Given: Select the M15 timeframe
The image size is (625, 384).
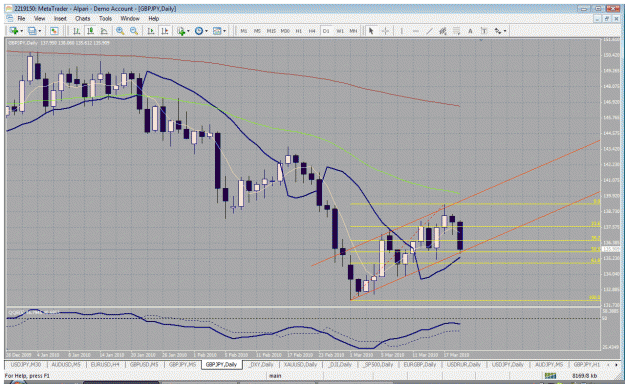Looking at the screenshot, I should pyautogui.click(x=271, y=31).
